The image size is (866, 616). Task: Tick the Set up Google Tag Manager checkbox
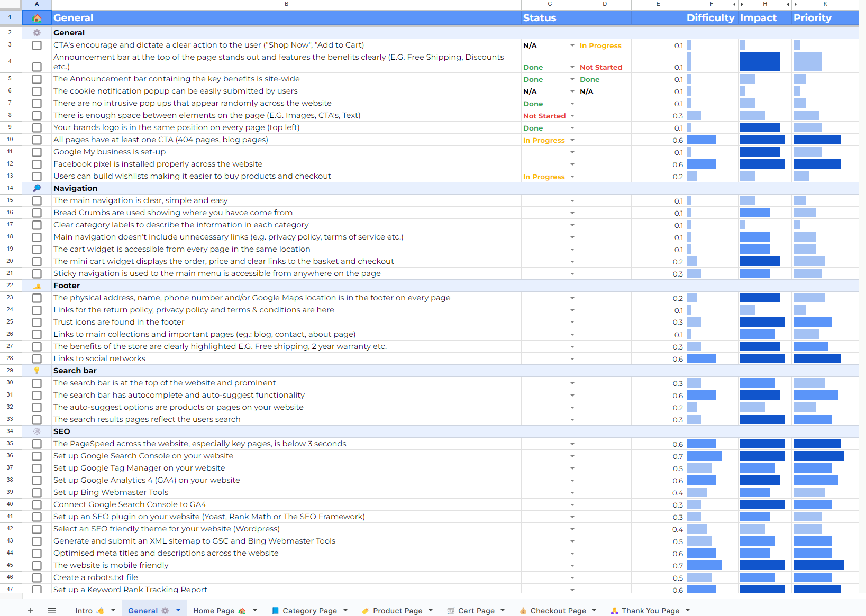[x=37, y=468]
